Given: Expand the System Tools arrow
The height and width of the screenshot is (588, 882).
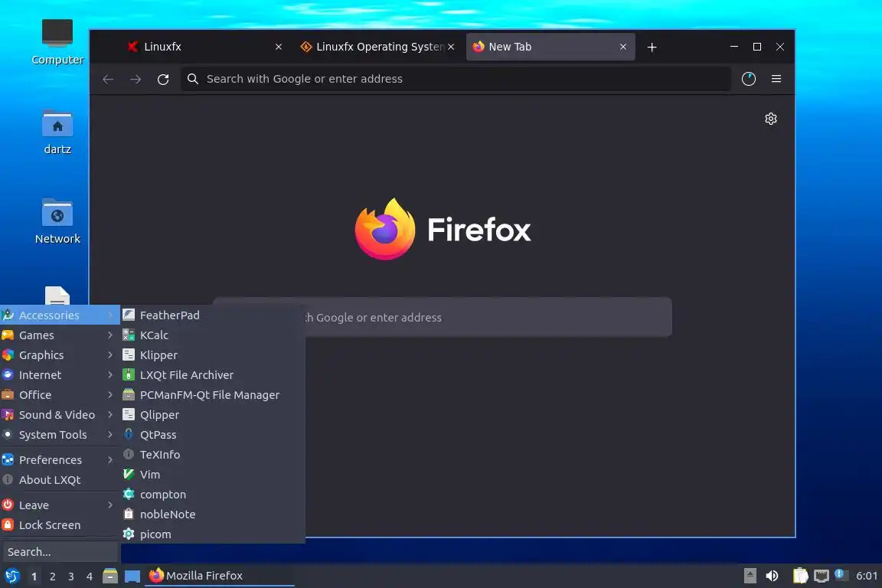Looking at the screenshot, I should point(110,434).
